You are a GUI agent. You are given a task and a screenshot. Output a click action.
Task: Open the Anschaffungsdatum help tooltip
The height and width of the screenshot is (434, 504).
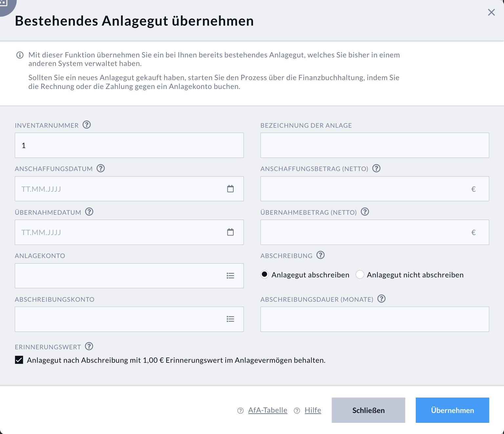[101, 168]
